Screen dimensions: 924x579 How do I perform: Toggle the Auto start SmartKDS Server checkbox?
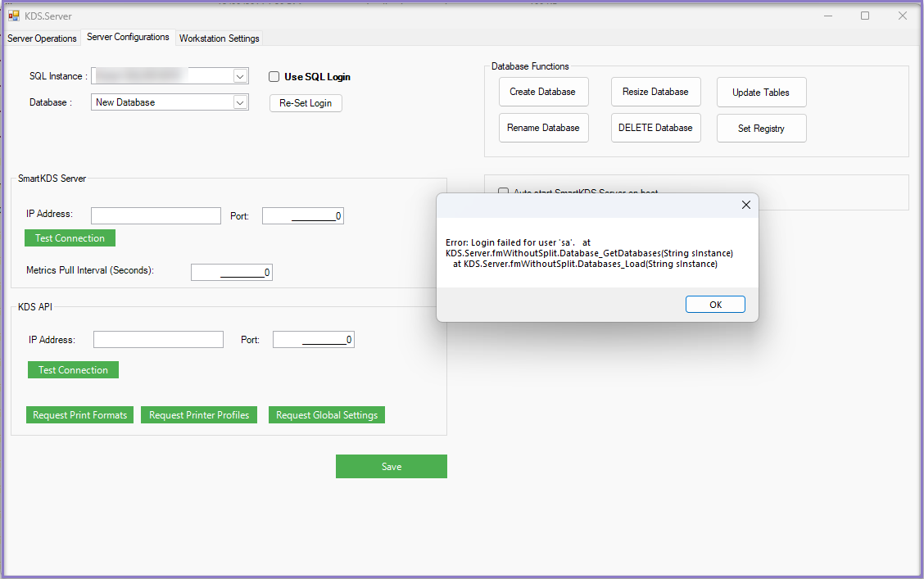click(x=503, y=192)
